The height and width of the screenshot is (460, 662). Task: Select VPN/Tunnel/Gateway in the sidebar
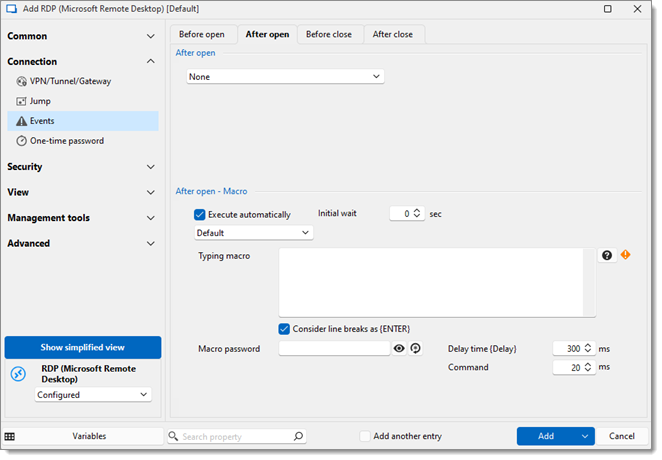point(83,81)
